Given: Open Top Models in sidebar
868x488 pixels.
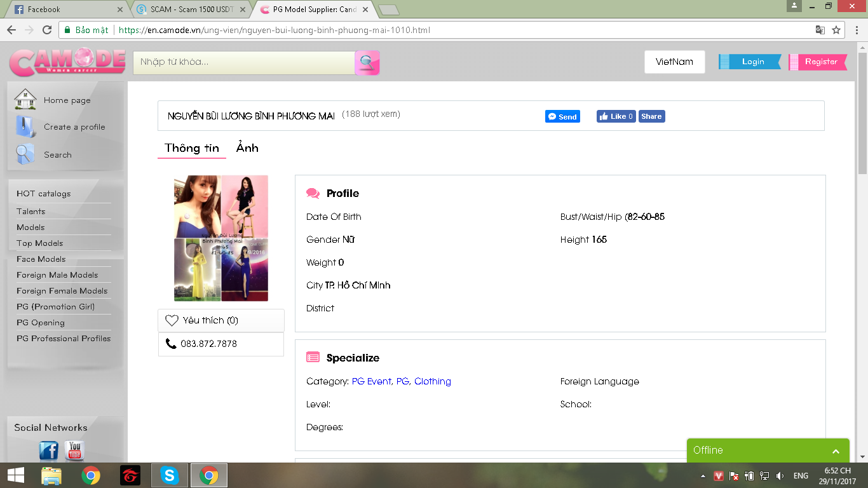Looking at the screenshot, I should (40, 243).
